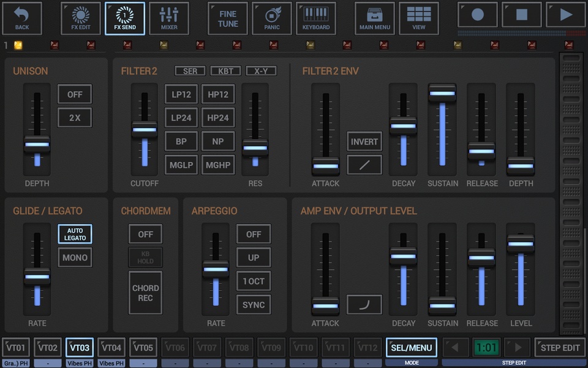This screenshot has height=368, width=588.
Task: Show the Keyboard
Action: [x=316, y=18]
